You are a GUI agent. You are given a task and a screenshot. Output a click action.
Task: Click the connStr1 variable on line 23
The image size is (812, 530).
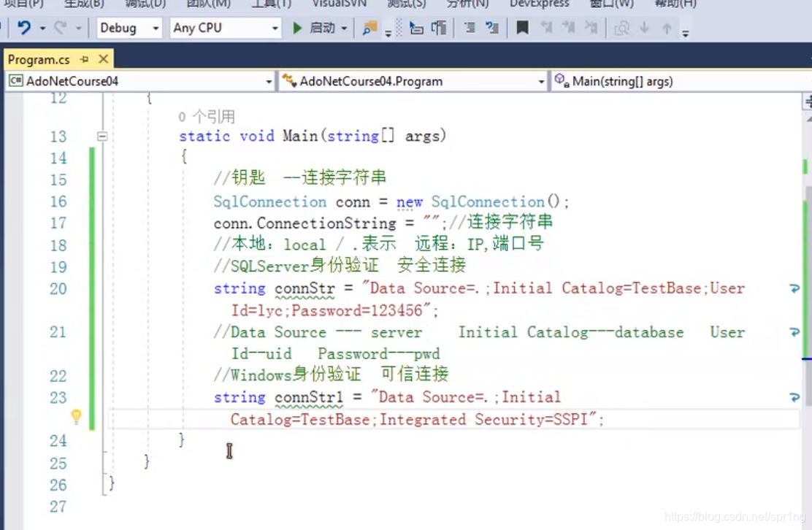[309, 397]
